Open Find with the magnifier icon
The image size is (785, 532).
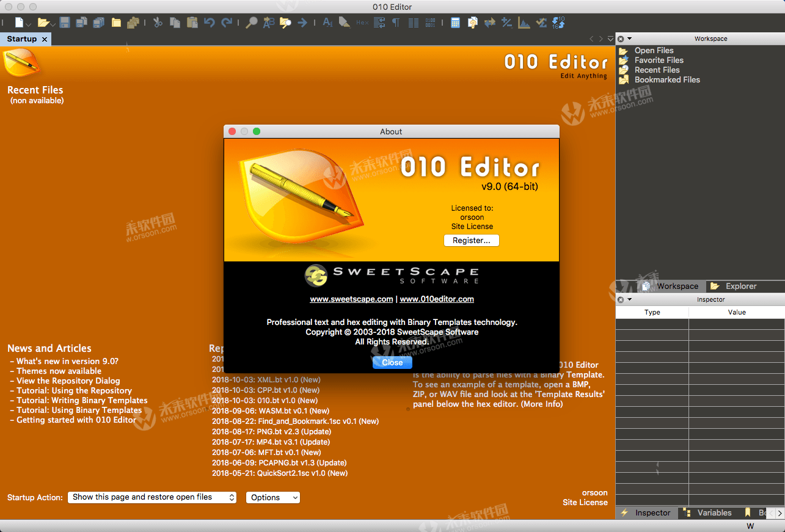(251, 23)
